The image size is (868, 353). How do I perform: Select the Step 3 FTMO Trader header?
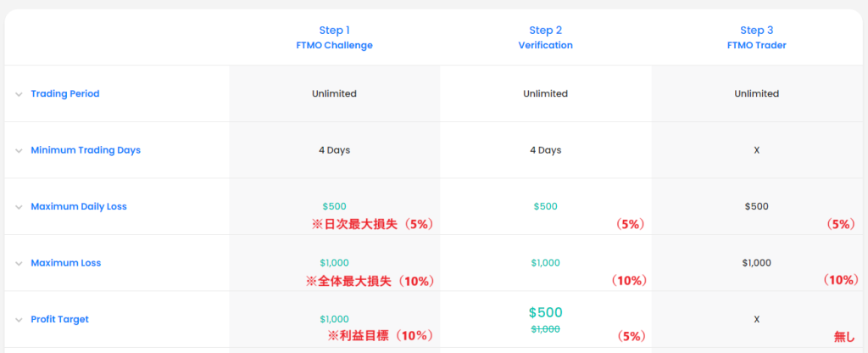(x=756, y=37)
